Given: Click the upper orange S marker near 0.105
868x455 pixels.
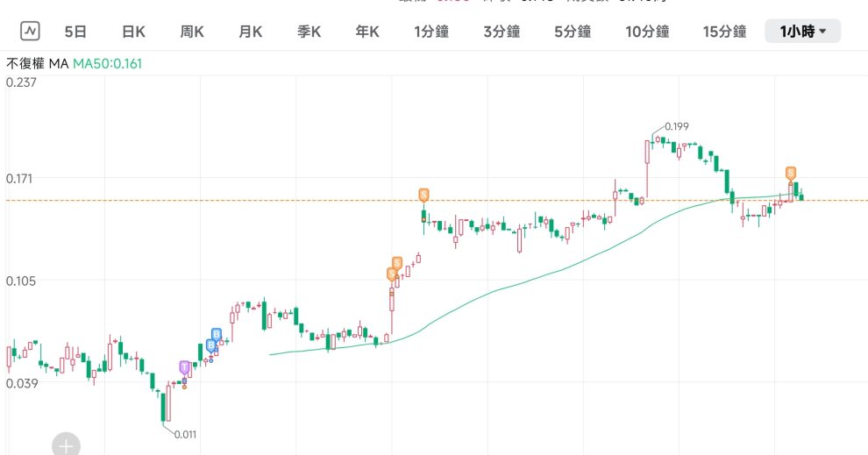Looking at the screenshot, I should click(x=397, y=263).
